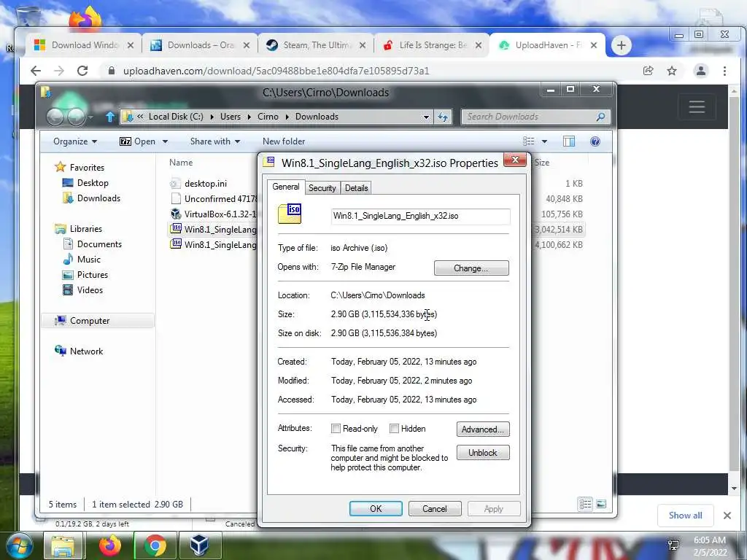Go up one folder with blue arrow
Image resolution: width=747 pixels, height=560 pixels.
[110, 117]
